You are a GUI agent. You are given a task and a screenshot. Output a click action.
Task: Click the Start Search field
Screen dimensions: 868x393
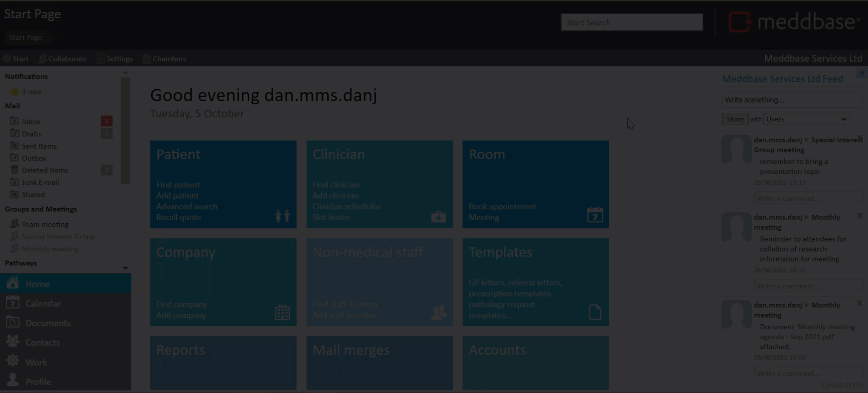click(x=631, y=22)
